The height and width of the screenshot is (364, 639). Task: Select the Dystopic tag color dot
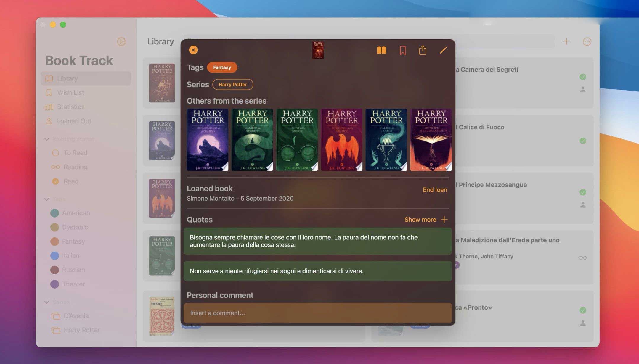[55, 227]
